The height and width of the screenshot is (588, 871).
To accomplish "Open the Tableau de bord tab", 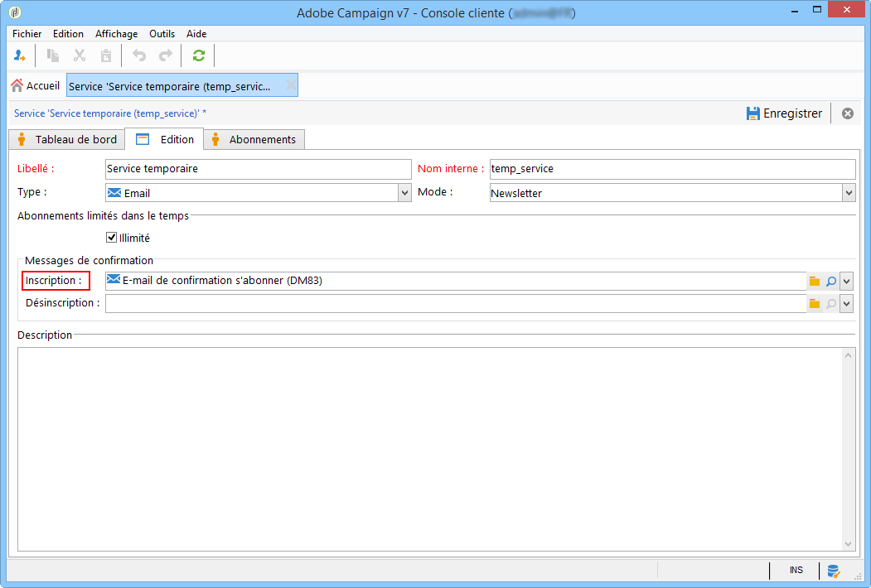I will (66, 139).
